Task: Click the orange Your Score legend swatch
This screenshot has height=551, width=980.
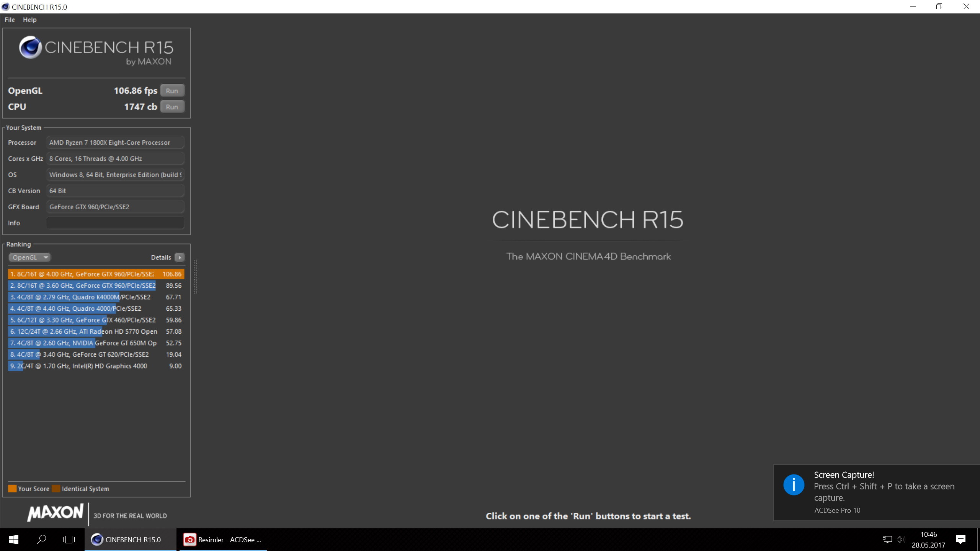Action: [x=12, y=489]
